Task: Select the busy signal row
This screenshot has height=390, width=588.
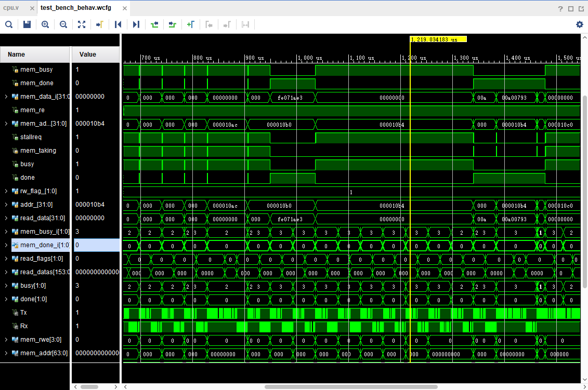Action: (x=27, y=164)
